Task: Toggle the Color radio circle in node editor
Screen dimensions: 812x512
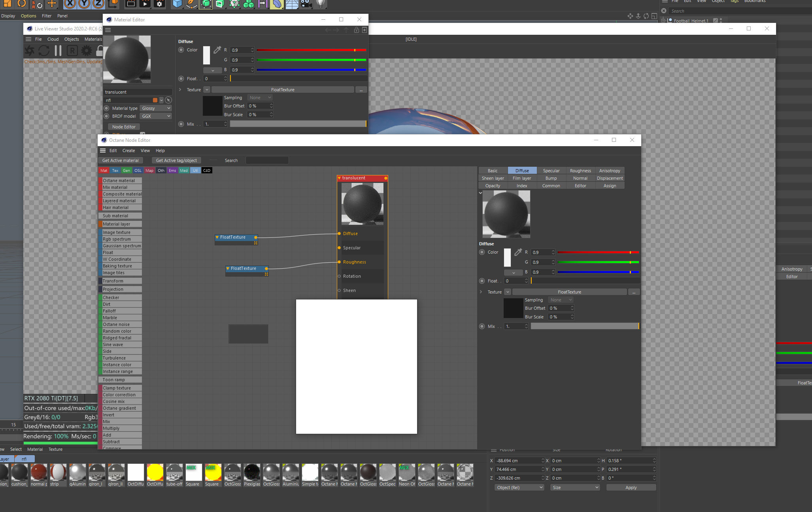Action: pos(482,252)
